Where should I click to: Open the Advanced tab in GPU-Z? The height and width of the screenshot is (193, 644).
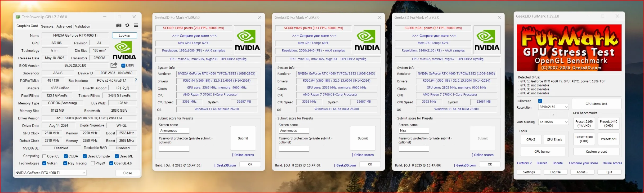point(64,26)
